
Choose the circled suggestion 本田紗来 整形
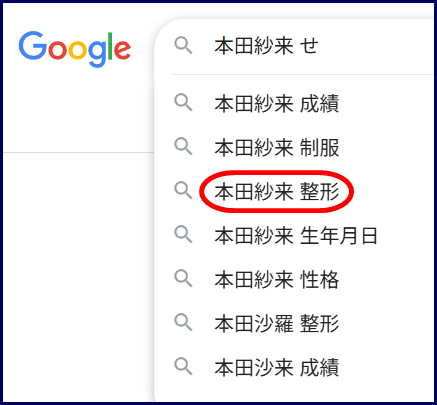pos(277,192)
